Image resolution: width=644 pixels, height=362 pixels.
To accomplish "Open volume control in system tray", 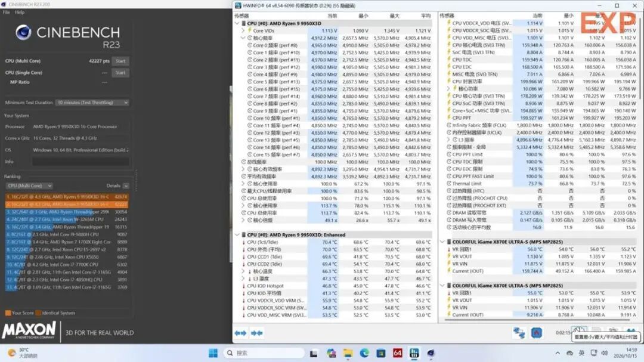I will [605, 353].
